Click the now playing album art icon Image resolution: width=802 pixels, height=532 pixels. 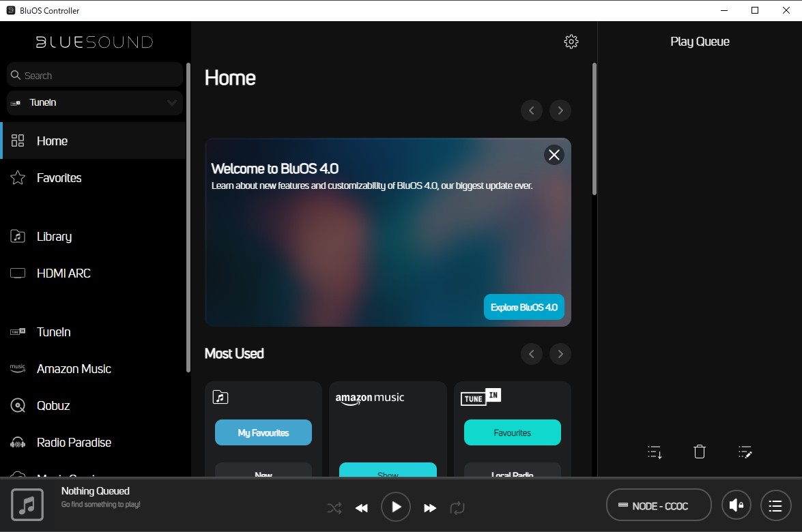27,505
